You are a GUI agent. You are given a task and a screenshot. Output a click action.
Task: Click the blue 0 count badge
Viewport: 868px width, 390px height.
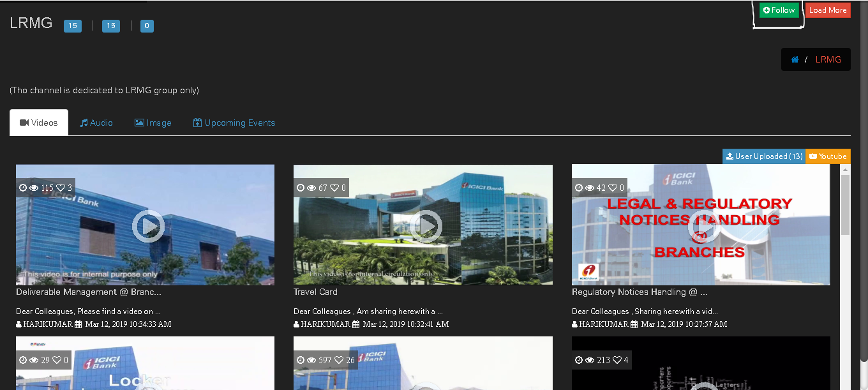tap(147, 26)
